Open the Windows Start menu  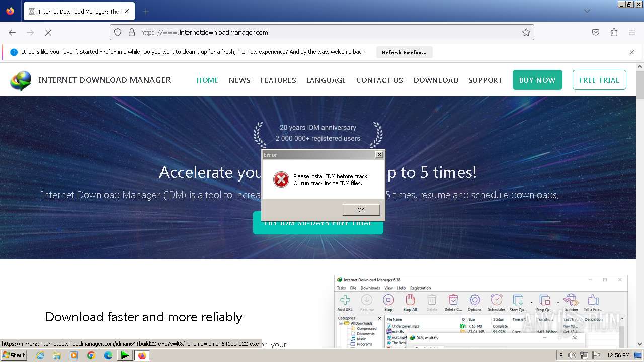[14, 355]
